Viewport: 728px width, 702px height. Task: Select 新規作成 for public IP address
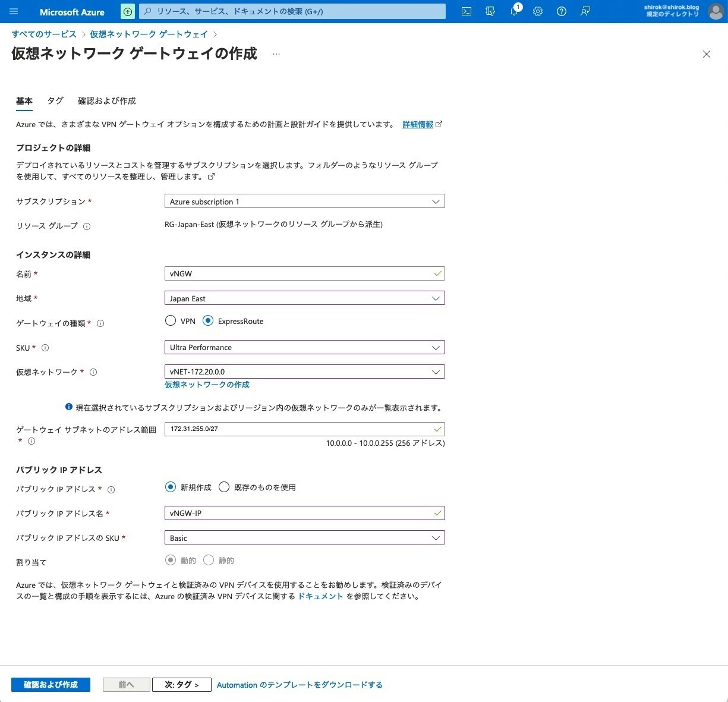(x=171, y=487)
